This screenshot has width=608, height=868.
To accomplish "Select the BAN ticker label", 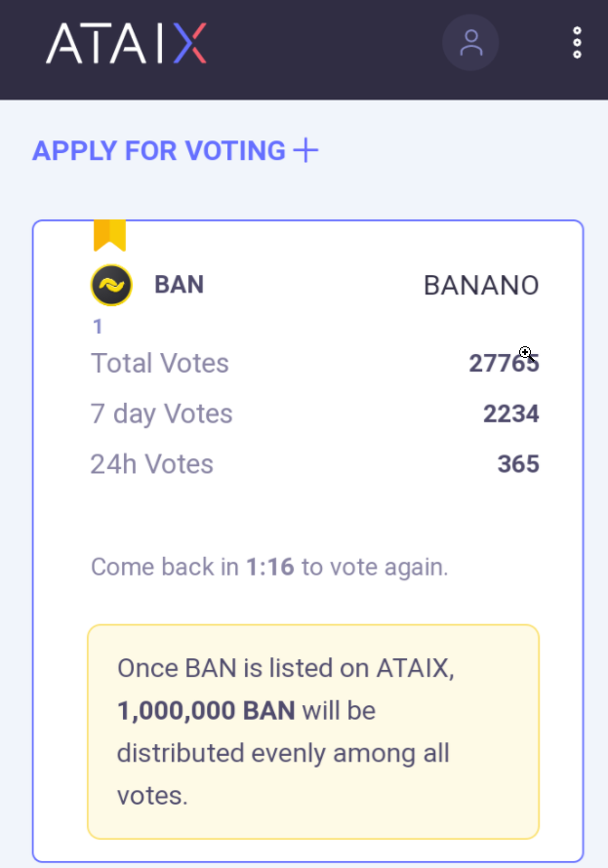I will point(179,285).
